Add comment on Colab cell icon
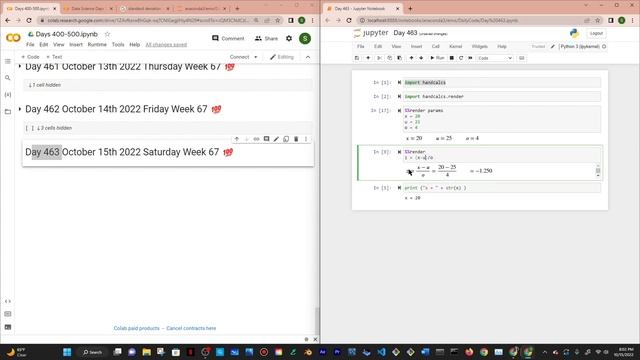The image size is (640, 360). pos(267,139)
